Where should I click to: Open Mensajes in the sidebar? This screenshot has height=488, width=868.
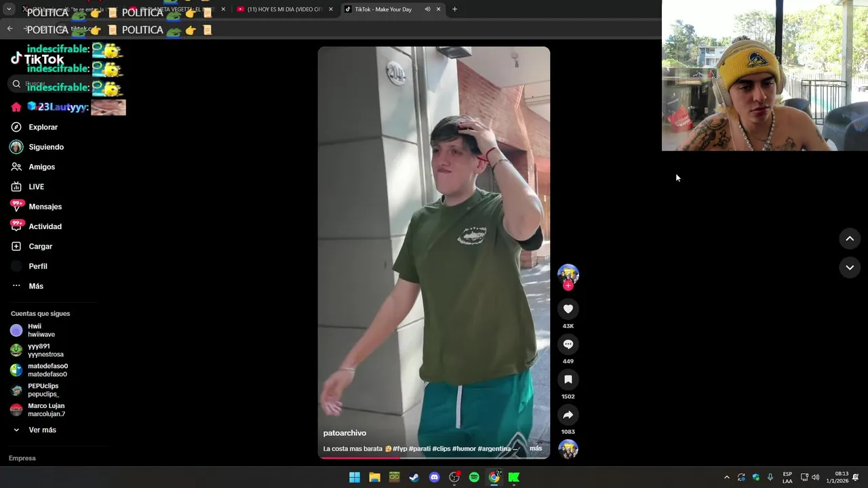coord(45,207)
